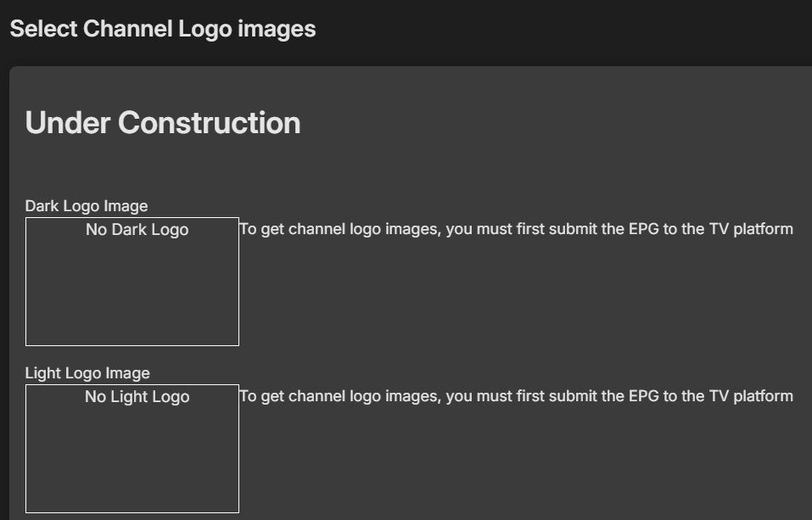Click word EPG in light logo message

tap(643, 396)
